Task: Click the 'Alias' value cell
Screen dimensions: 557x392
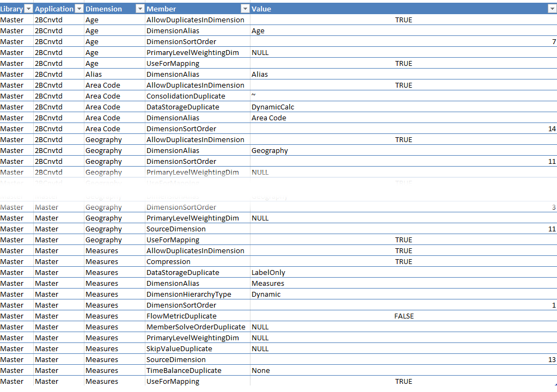Action: tap(403, 74)
